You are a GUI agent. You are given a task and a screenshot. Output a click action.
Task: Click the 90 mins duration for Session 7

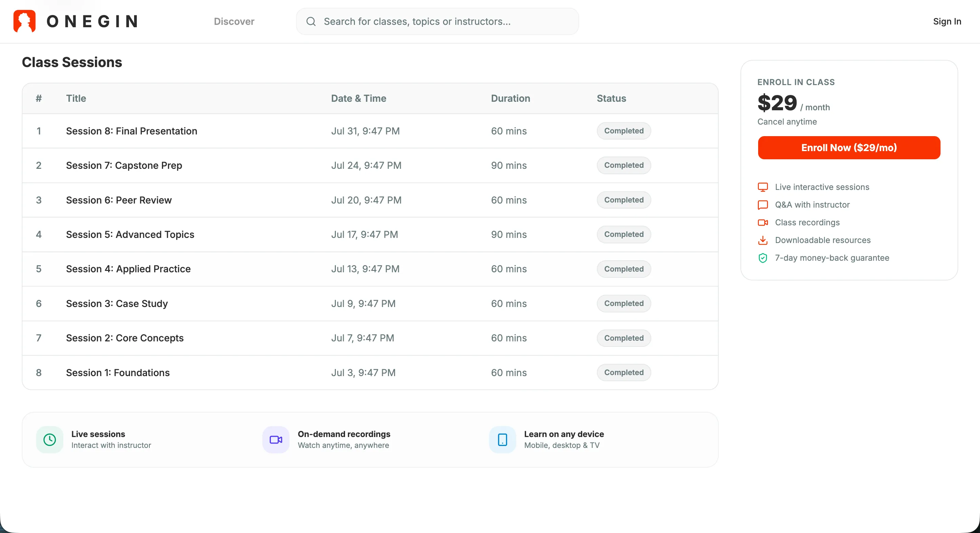coord(509,165)
